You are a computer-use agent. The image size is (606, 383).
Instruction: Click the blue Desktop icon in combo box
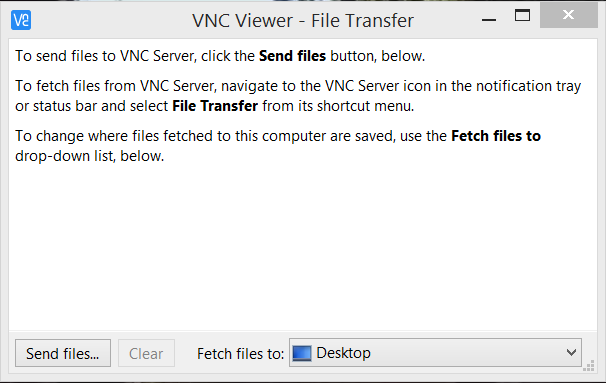[302, 353]
